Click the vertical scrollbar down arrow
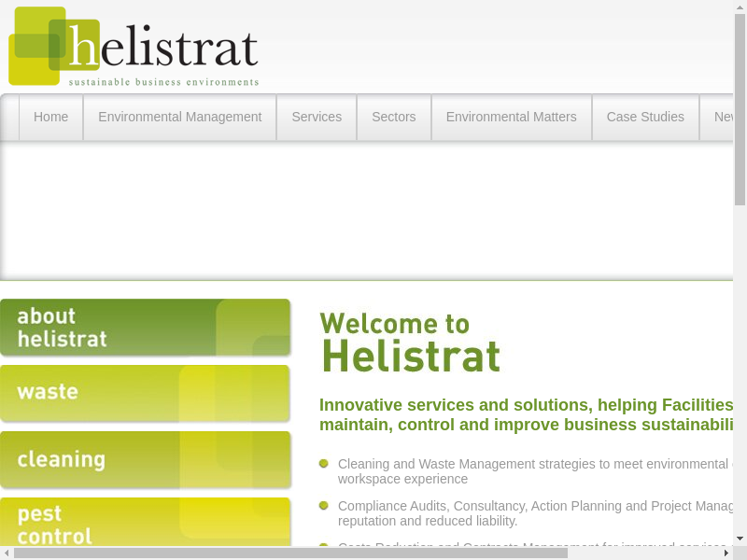 [740, 539]
